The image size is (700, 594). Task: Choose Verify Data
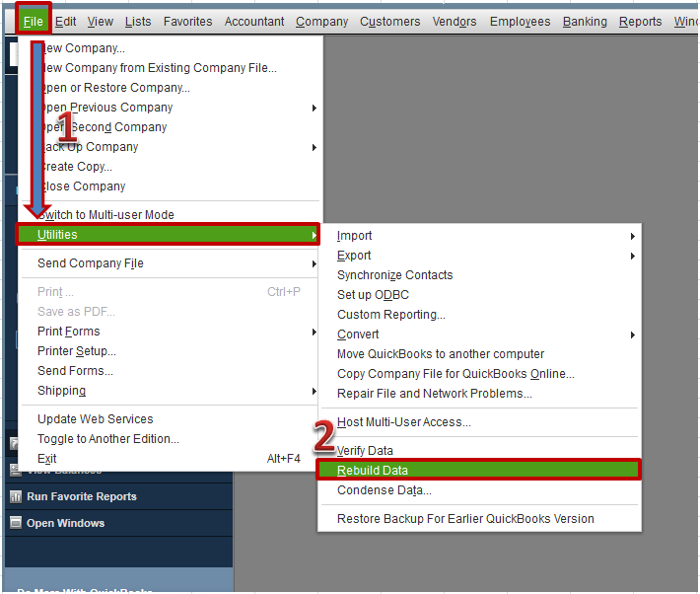pyautogui.click(x=365, y=451)
